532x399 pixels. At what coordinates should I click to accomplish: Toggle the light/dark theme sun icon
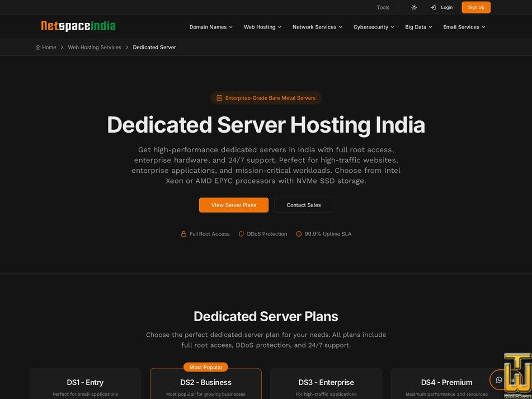click(x=414, y=7)
